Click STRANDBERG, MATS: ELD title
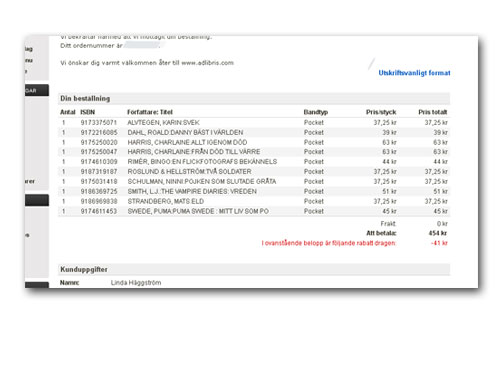 point(165,201)
